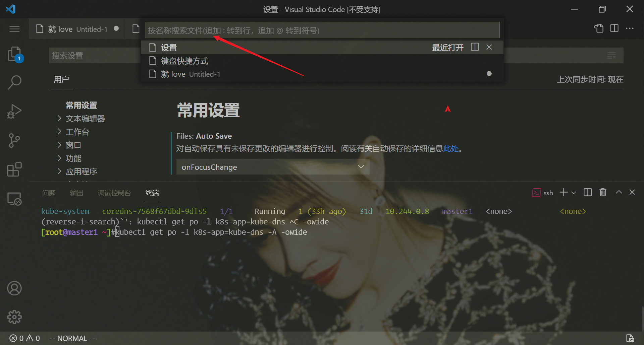Open 设置 entry to the side

tap(475, 47)
